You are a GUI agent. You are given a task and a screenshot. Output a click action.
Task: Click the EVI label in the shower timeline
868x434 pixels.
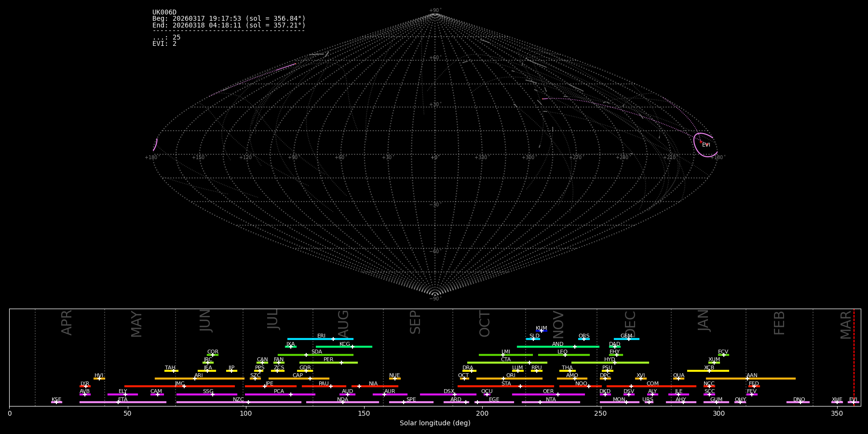point(853,399)
